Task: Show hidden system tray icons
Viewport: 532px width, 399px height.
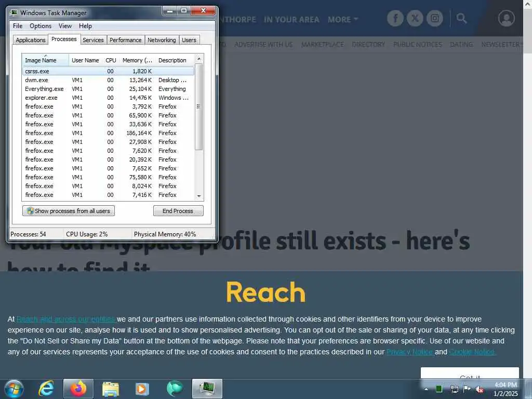Action: [426, 389]
